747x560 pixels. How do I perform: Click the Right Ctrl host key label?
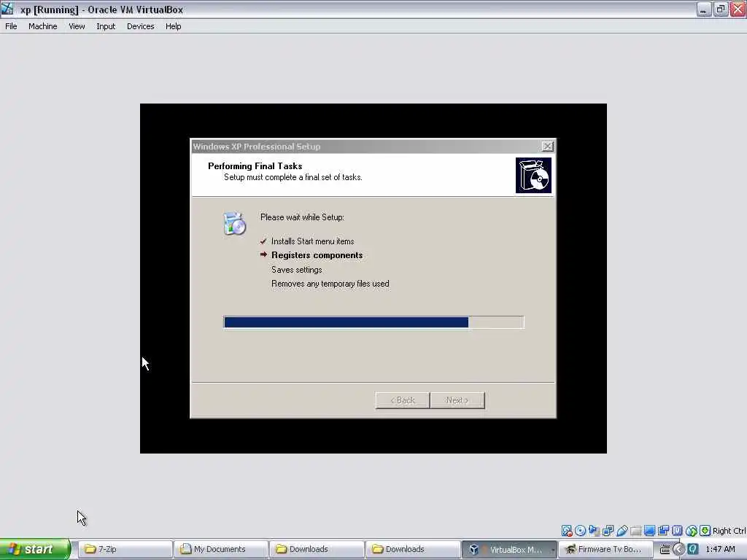pyautogui.click(x=729, y=531)
